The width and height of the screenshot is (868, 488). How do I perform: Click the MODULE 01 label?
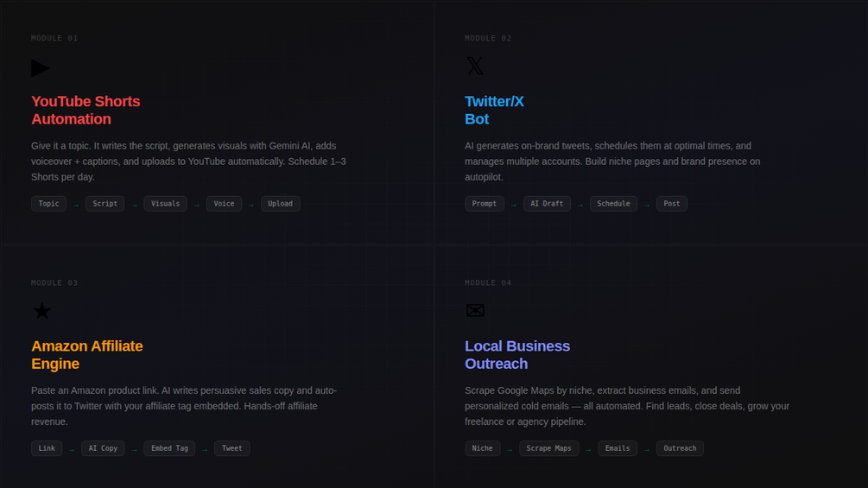(54, 38)
